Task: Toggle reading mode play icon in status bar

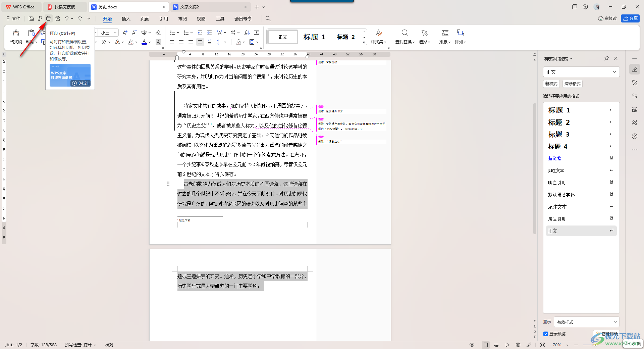Action: click(507, 345)
